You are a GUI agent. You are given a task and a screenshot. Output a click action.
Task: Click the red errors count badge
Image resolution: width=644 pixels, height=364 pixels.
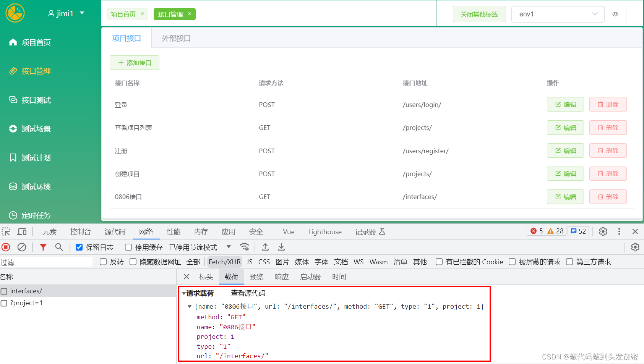(x=537, y=231)
